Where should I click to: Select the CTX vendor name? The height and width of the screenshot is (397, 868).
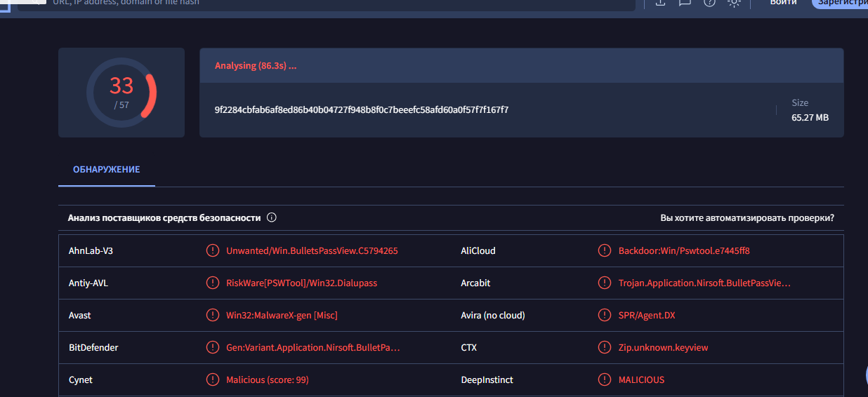tap(469, 347)
